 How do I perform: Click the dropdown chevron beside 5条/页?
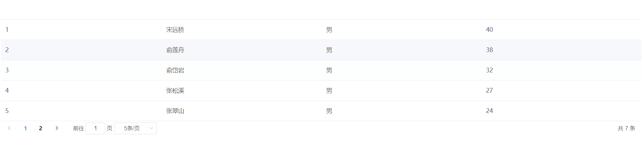[151, 128]
